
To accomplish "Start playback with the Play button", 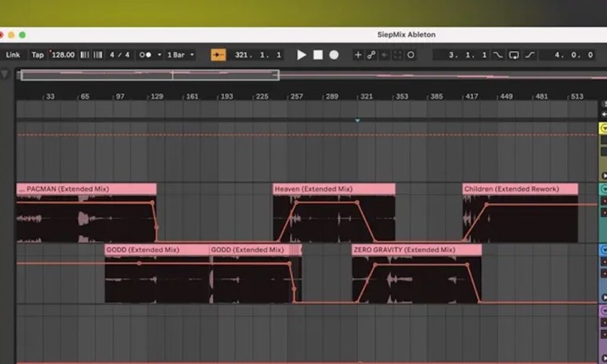I will [301, 55].
